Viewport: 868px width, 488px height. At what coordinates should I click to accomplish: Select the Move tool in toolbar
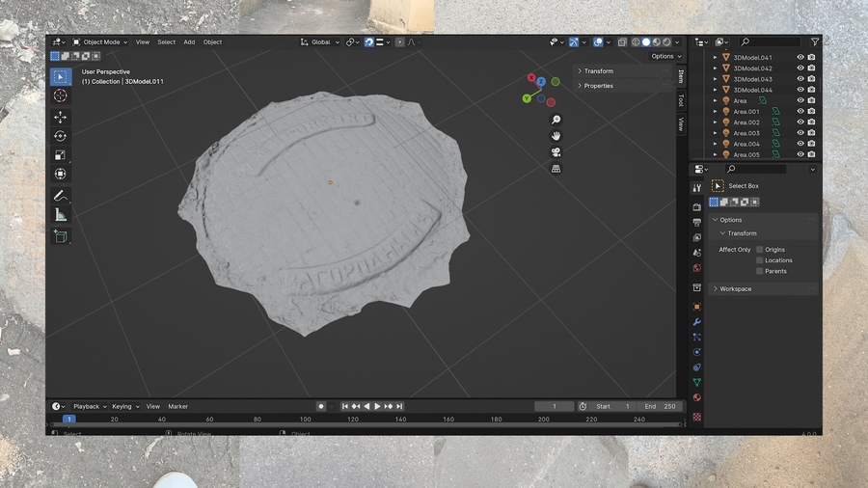[x=61, y=118]
